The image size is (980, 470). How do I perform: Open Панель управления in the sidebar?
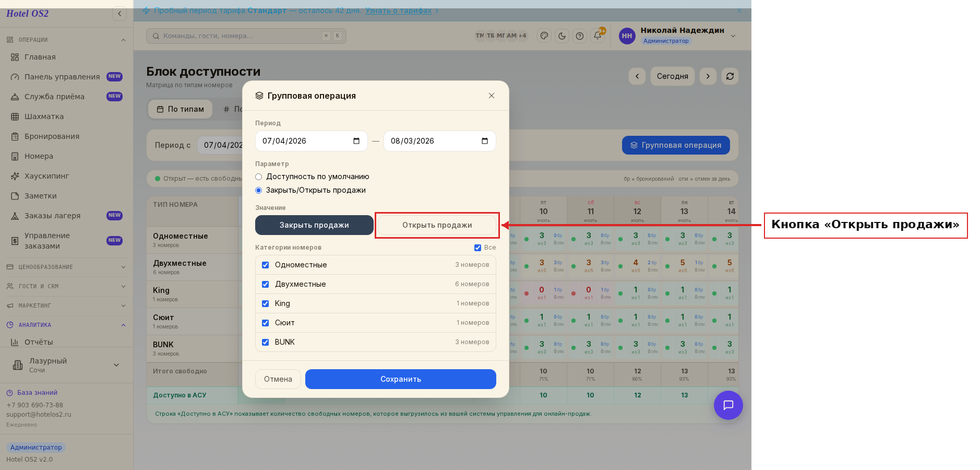click(67, 77)
